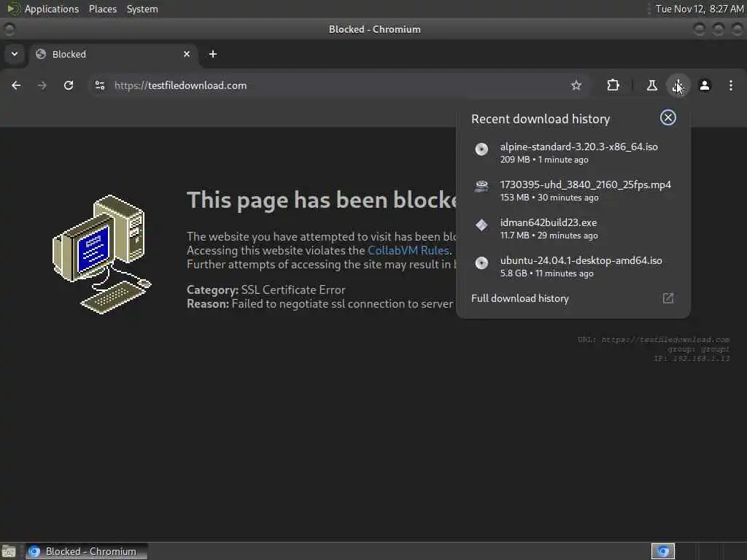Click the 'Recent download history' title

pyautogui.click(x=541, y=119)
